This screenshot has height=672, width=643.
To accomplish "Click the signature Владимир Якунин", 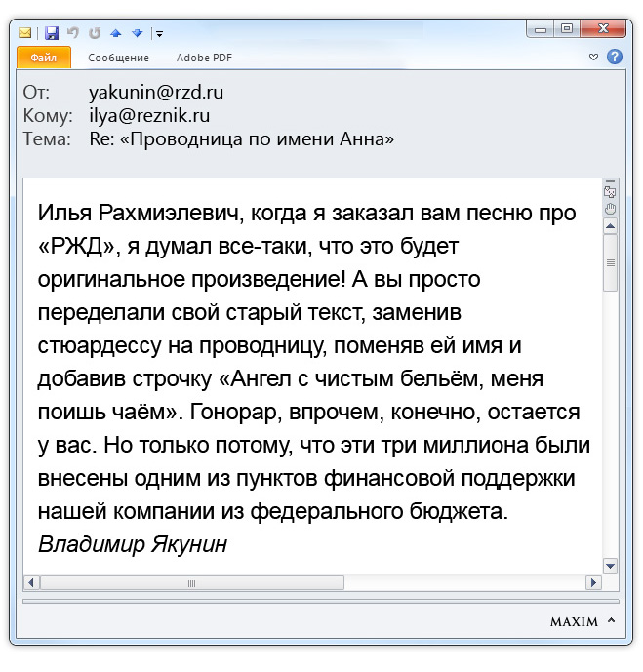I will 133,544.
